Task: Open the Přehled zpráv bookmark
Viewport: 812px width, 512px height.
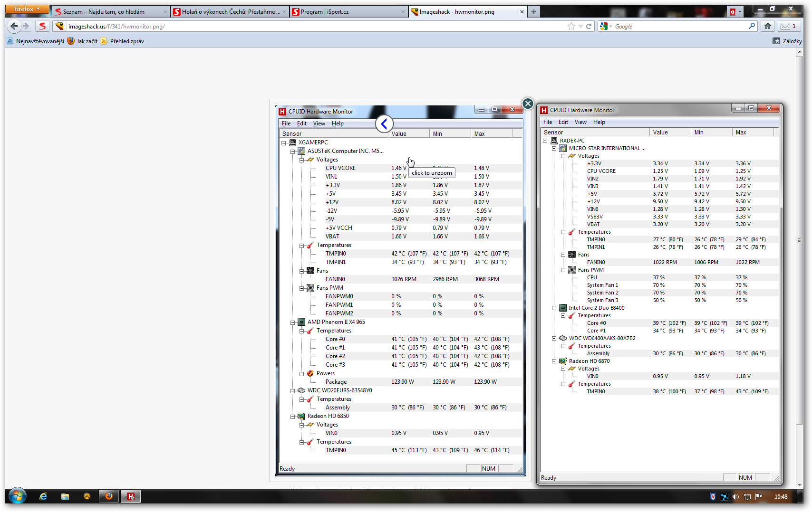Action: (x=123, y=41)
